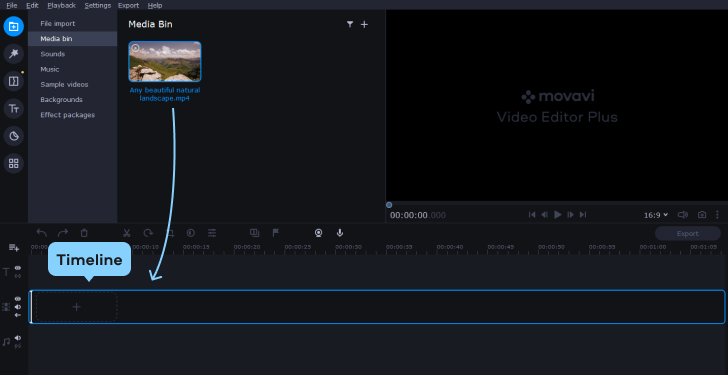Image resolution: width=728 pixels, height=375 pixels.
Task: Mute the video track audio
Action: tap(18, 307)
